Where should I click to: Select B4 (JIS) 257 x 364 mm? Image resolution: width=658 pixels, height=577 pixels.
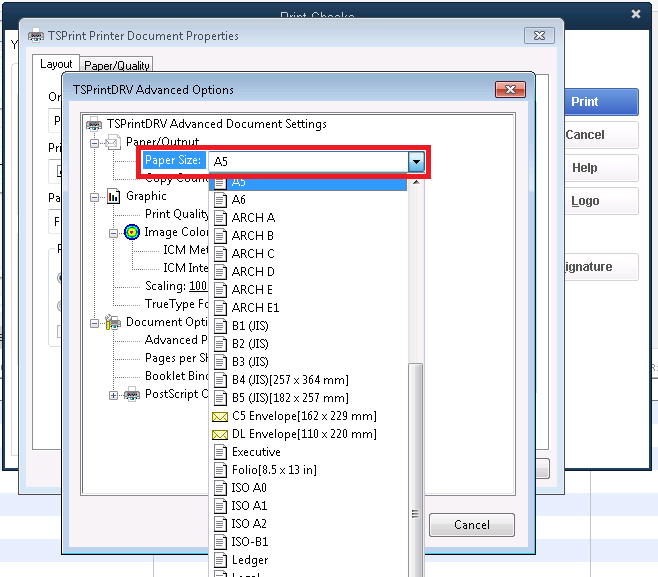click(310, 380)
